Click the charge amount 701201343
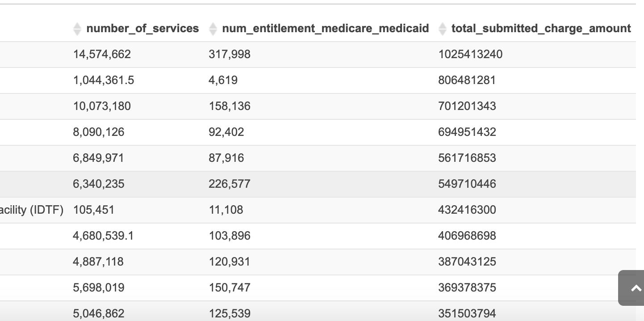 [467, 106]
